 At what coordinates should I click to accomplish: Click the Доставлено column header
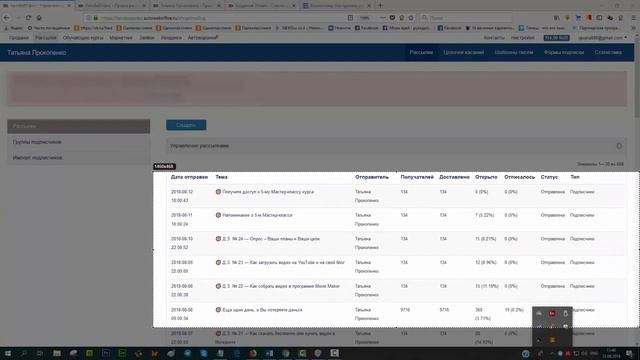coord(454,177)
